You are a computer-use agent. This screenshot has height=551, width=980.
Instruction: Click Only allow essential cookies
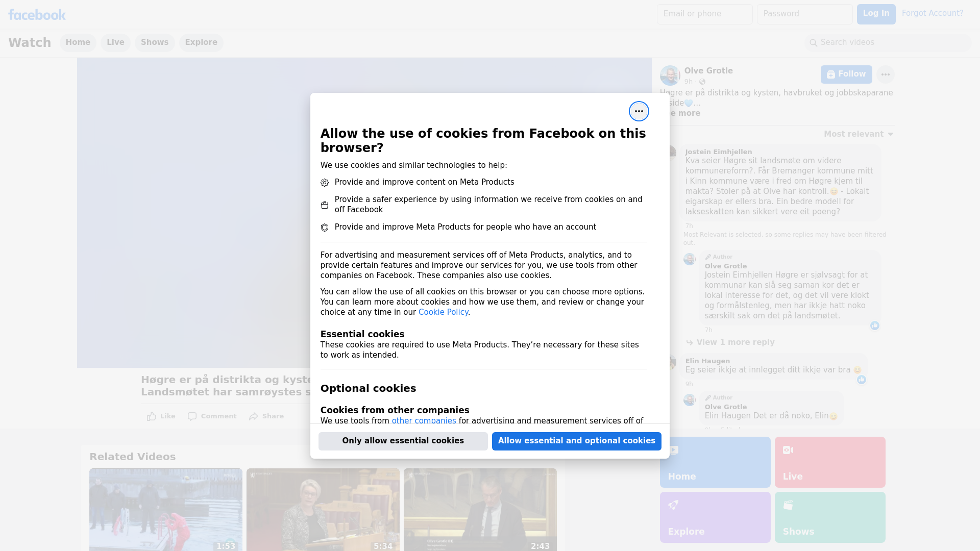pyautogui.click(x=403, y=441)
